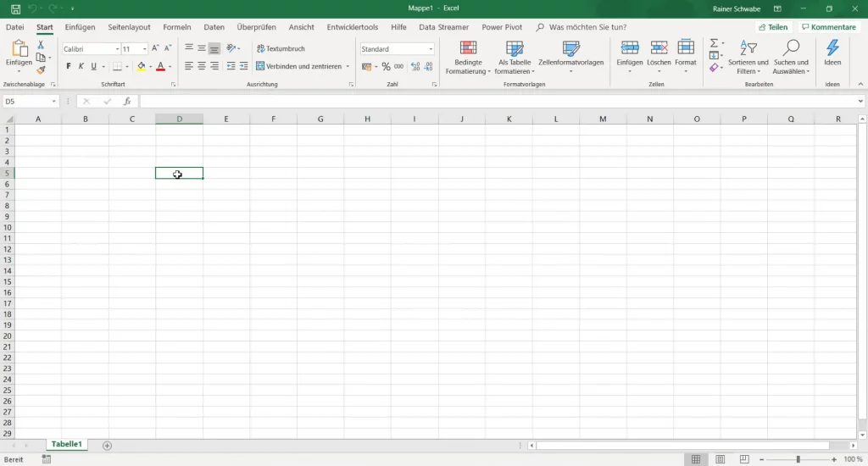Click the Format Painter brush icon
The width and height of the screenshot is (868, 466).
pyautogui.click(x=41, y=70)
